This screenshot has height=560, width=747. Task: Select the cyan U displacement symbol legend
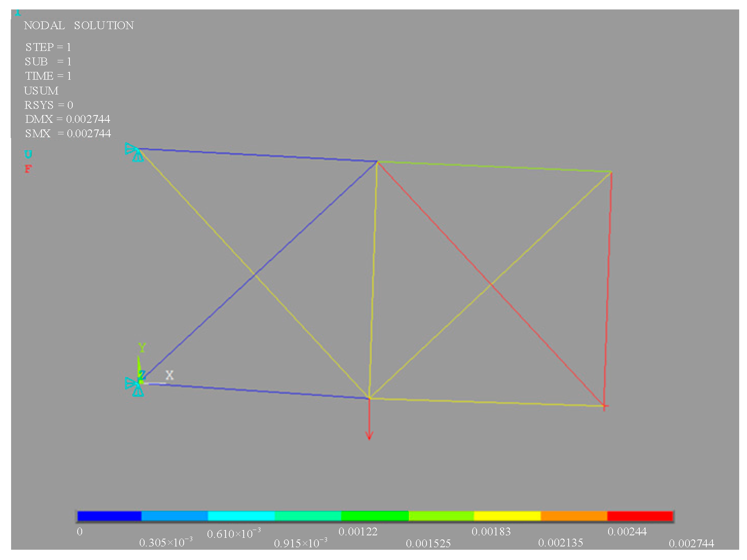point(27,154)
